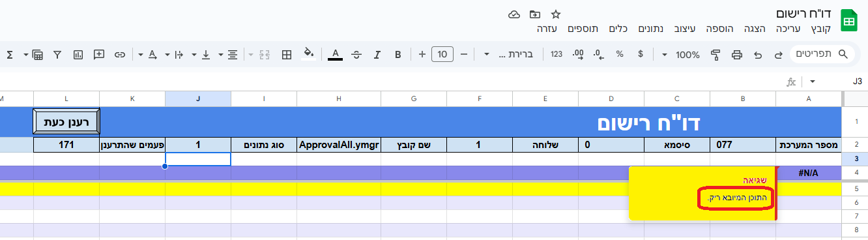Image resolution: width=868 pixels, height=240 pixels.
Task: Open the כלים menu
Action: tap(618, 29)
